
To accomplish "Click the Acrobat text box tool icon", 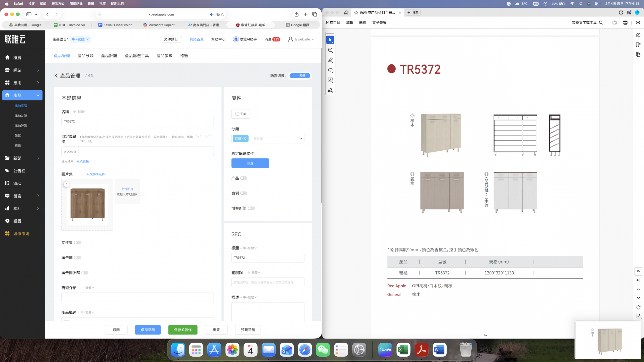I will pyautogui.click(x=330, y=80).
